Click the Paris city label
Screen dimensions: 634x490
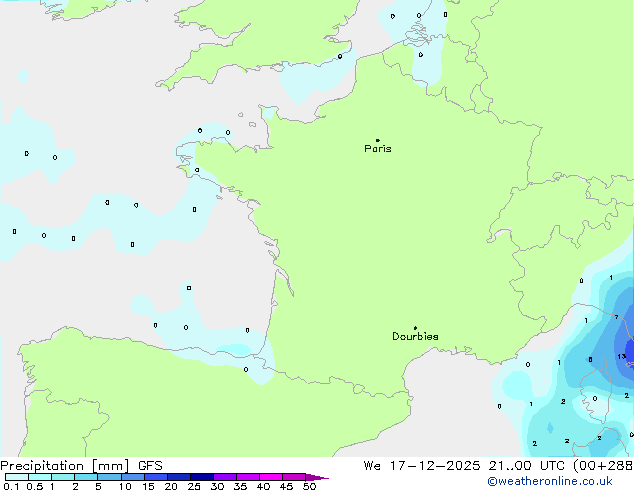click(378, 149)
